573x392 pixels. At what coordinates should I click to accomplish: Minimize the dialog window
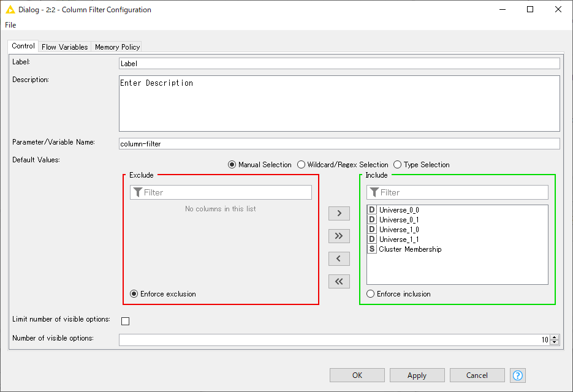[x=503, y=9]
